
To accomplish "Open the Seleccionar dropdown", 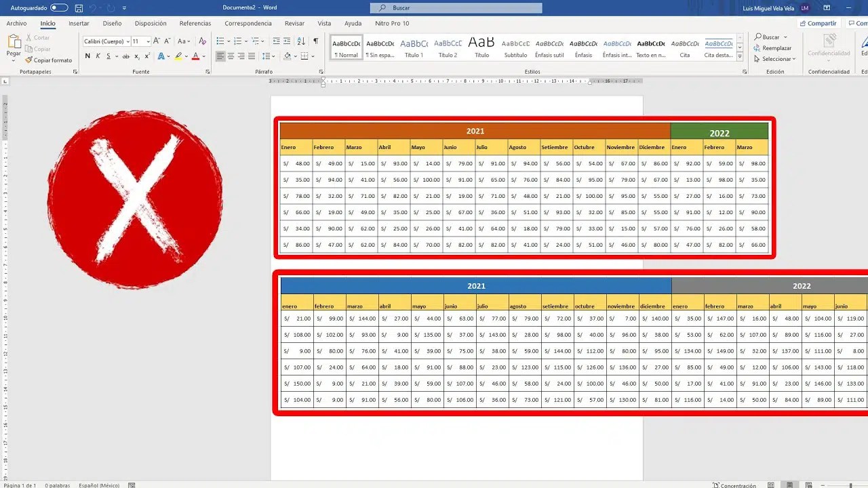I will click(x=774, y=59).
